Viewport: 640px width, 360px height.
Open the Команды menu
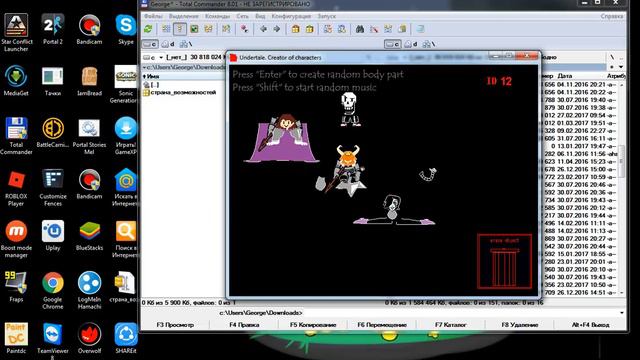[x=217, y=16]
